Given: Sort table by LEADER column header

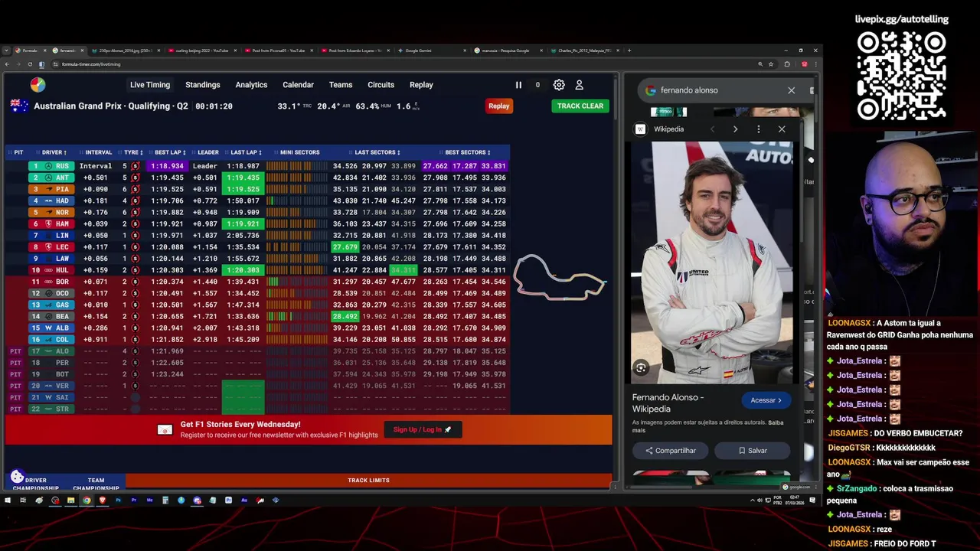Looking at the screenshot, I should [208, 152].
